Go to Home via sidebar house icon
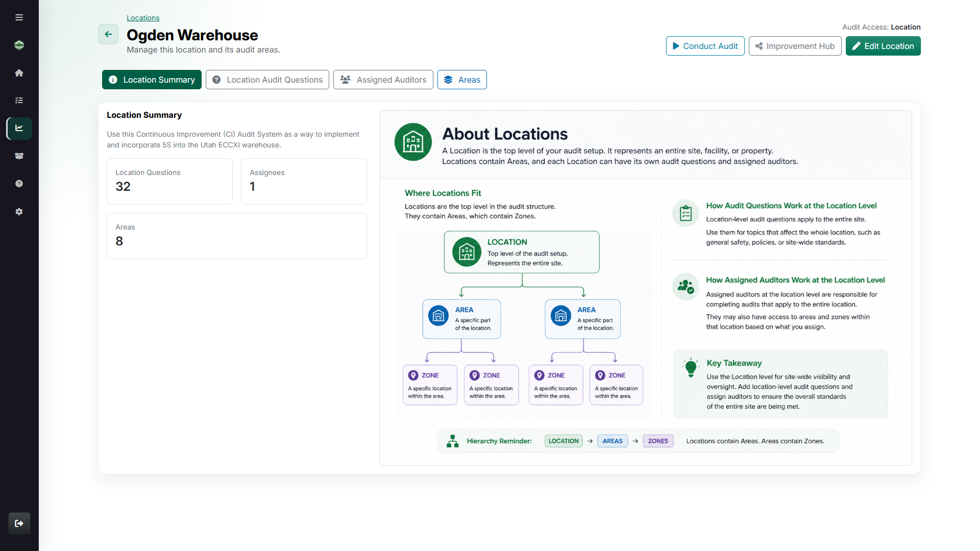The width and height of the screenshot is (980, 551). pos(19,73)
